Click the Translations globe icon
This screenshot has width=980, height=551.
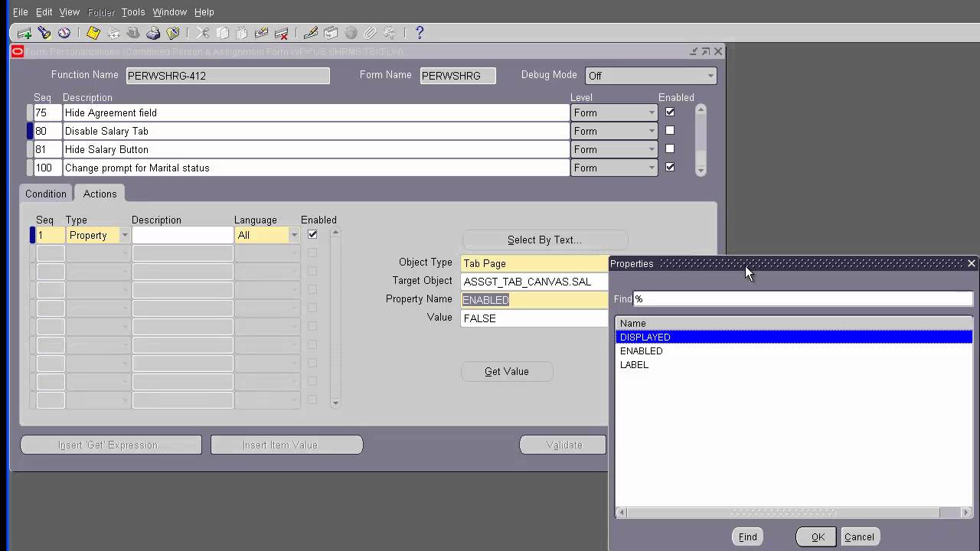pyautogui.click(x=351, y=33)
